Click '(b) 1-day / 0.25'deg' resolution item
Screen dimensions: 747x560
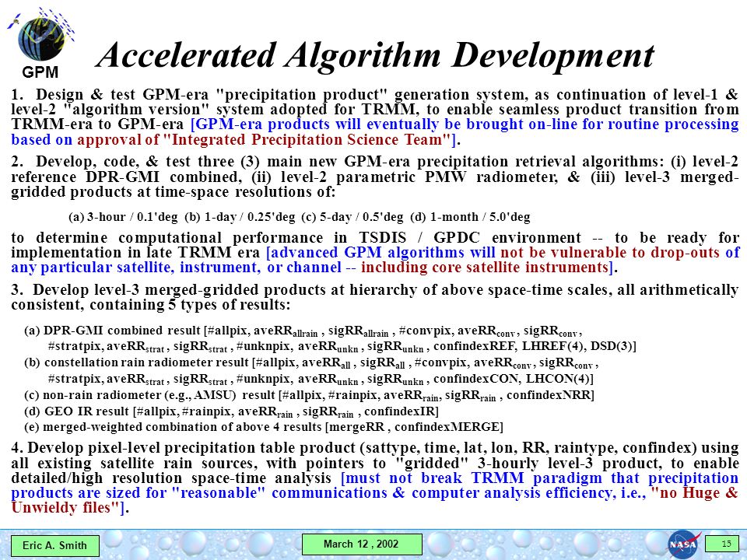point(240,217)
